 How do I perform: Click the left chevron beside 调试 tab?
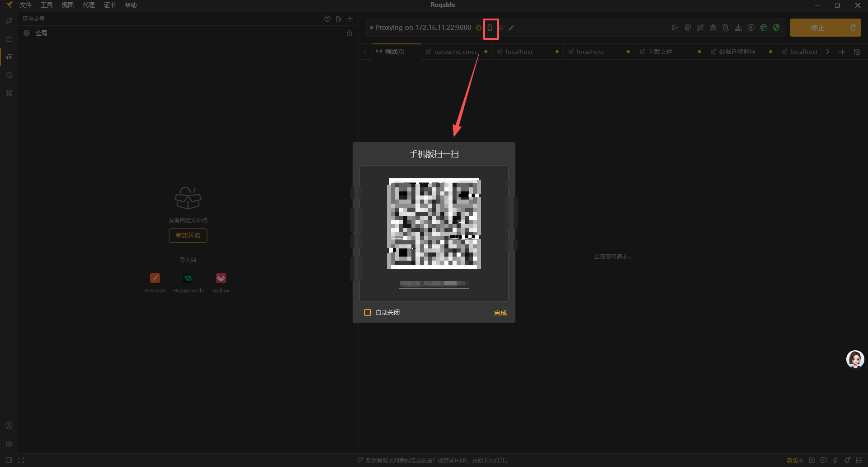click(x=365, y=52)
